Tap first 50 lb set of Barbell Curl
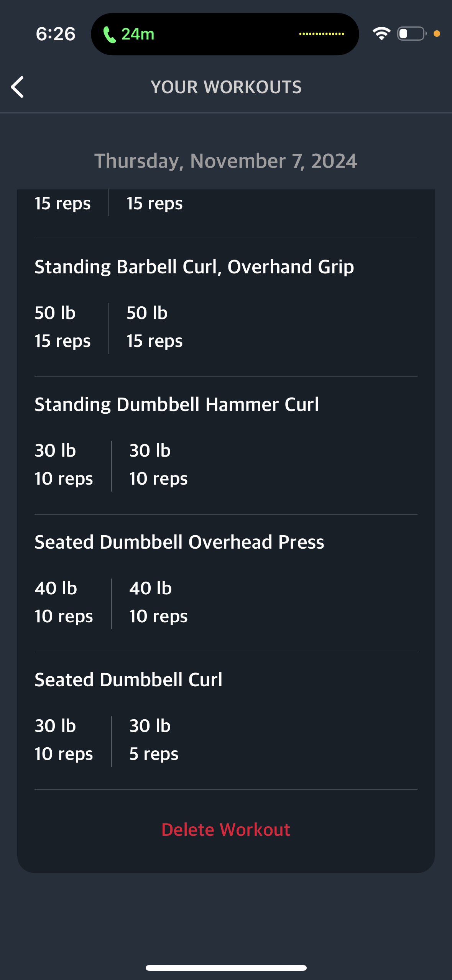The image size is (452, 980). 63,327
